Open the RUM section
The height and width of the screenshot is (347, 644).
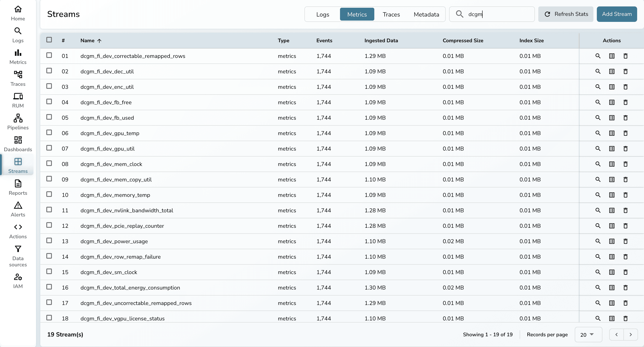pyautogui.click(x=18, y=100)
